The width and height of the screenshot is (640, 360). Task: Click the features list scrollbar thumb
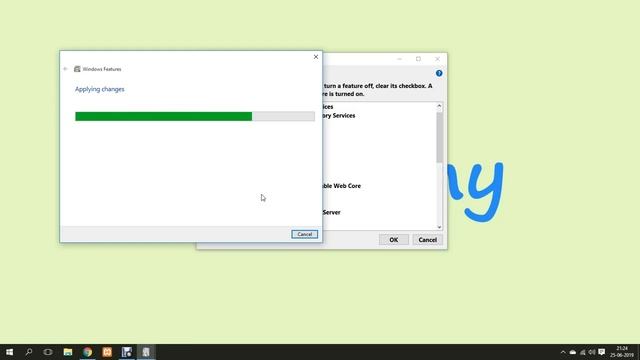click(439, 138)
